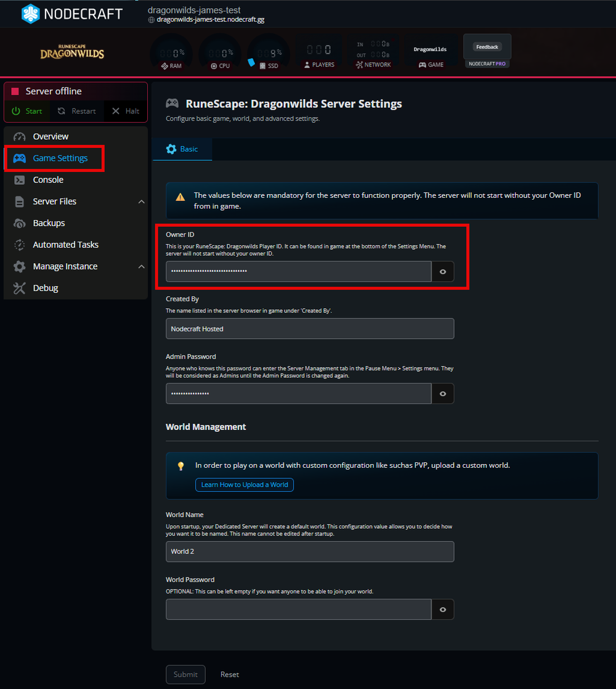Click Learn How to Upload a World
616x689 pixels.
tap(244, 484)
